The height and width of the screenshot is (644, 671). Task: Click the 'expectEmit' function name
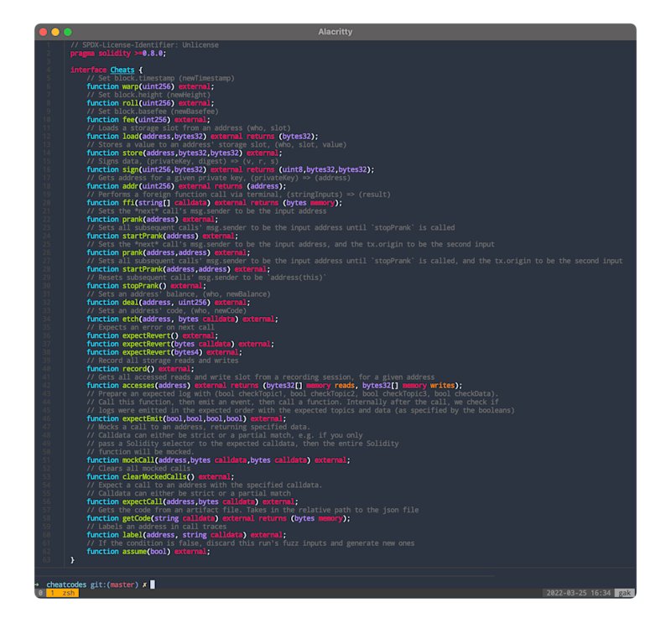(143, 419)
